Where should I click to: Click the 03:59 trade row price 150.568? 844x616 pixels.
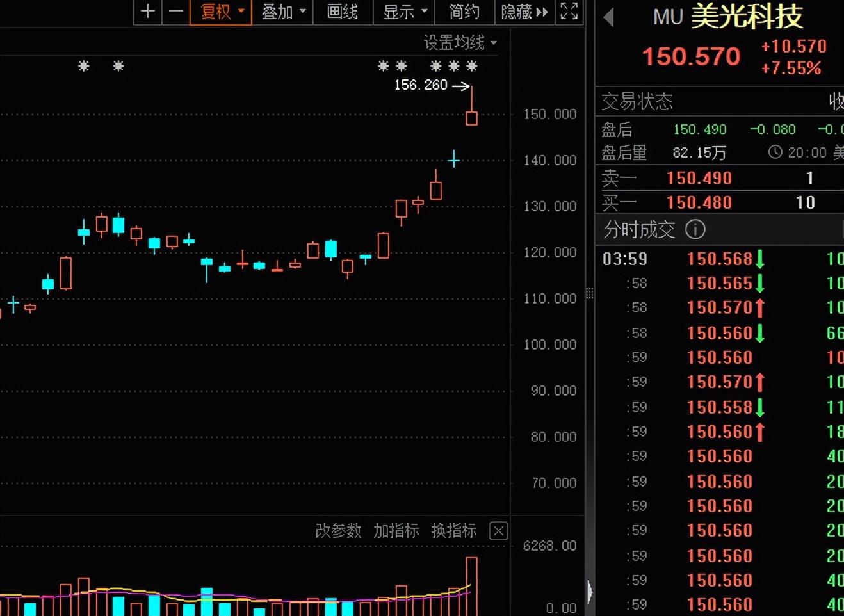[x=719, y=259]
